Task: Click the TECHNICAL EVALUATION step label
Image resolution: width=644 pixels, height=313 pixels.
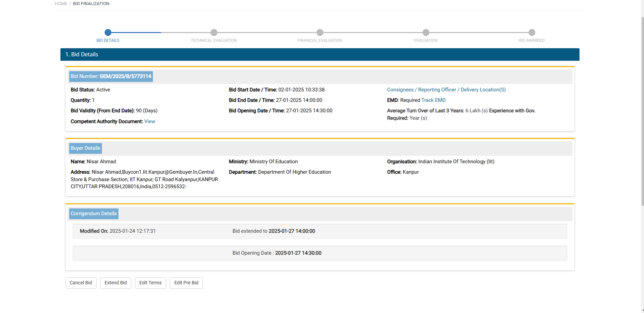Action: [214, 40]
